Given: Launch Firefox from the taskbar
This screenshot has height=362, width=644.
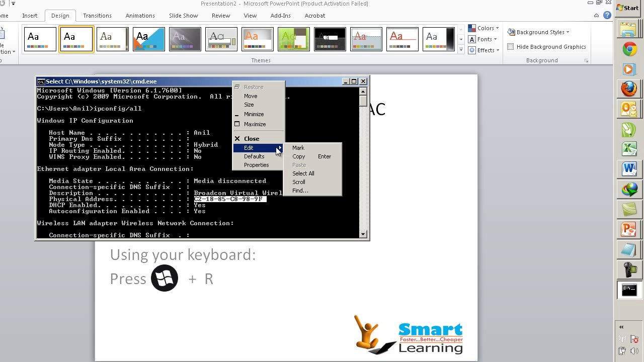Looking at the screenshot, I should click(x=629, y=89).
